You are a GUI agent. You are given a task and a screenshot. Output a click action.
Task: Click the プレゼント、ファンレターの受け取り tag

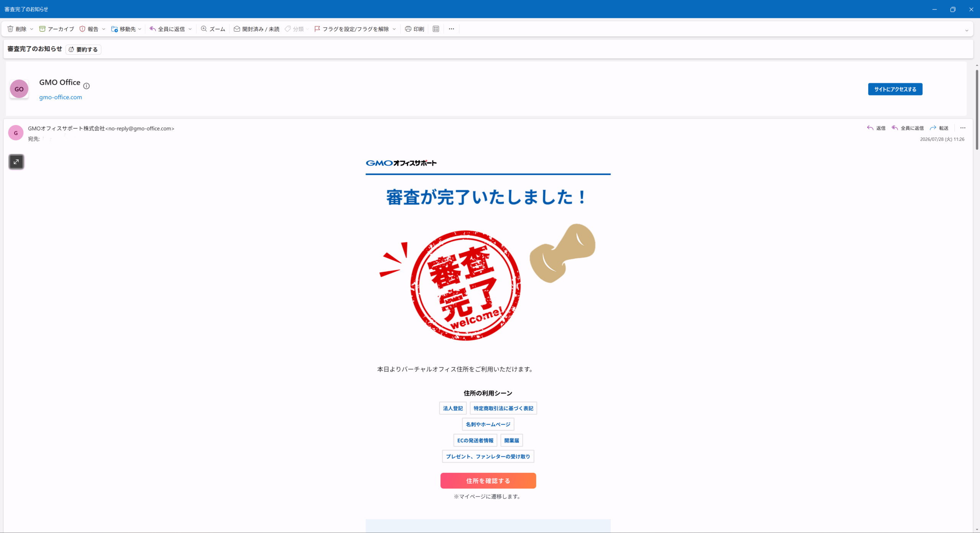488,456
